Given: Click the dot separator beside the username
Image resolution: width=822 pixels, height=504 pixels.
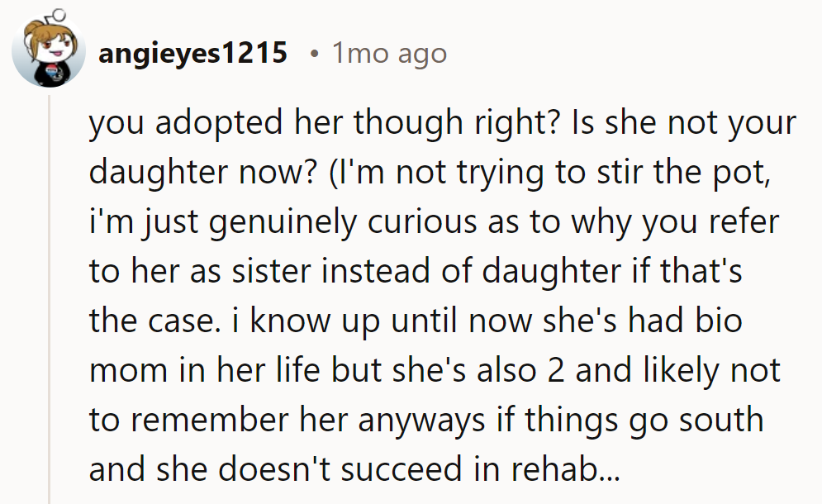Looking at the screenshot, I should point(314,55).
